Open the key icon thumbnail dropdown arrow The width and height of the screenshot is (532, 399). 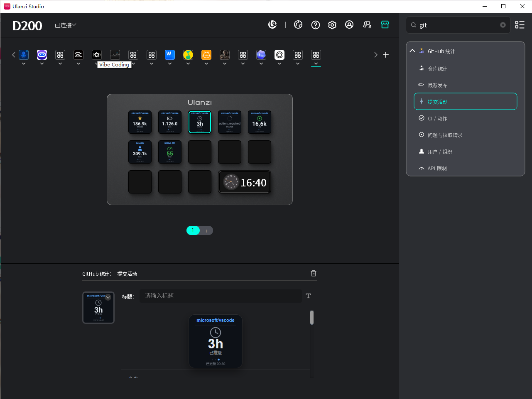[108, 297]
